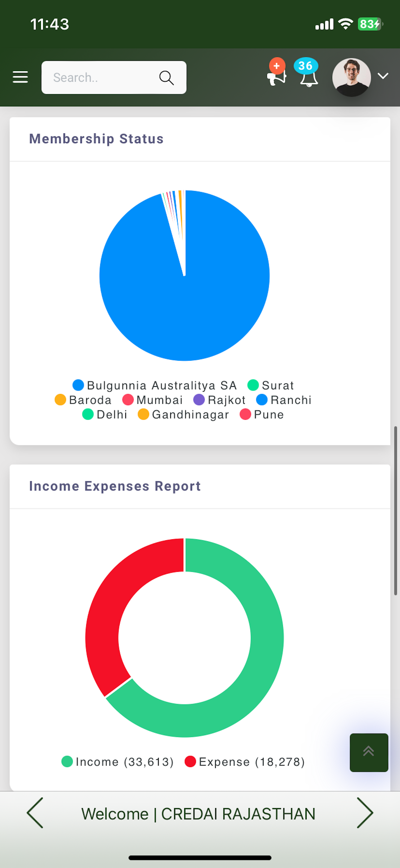Toggle Gandhinagar legend item
Screen dimensions: 400x868
click(x=184, y=414)
